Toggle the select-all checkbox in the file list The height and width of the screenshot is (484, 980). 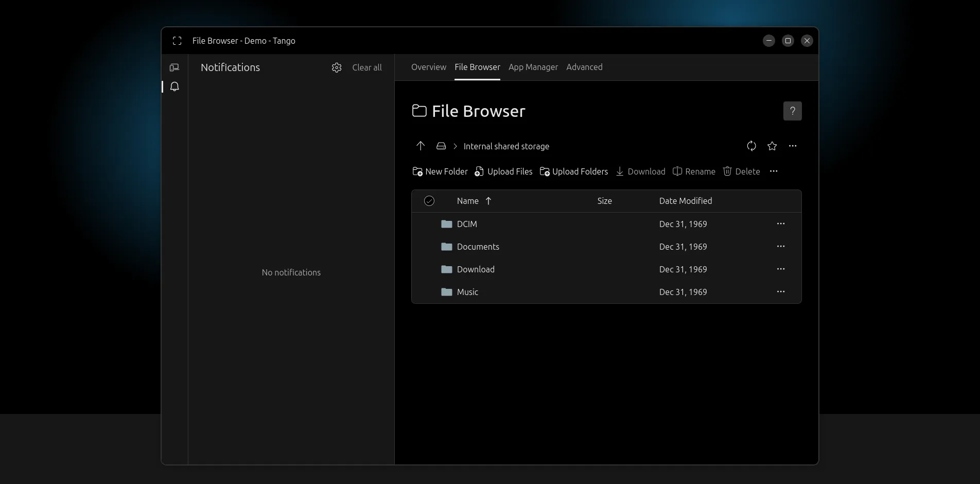click(x=429, y=201)
